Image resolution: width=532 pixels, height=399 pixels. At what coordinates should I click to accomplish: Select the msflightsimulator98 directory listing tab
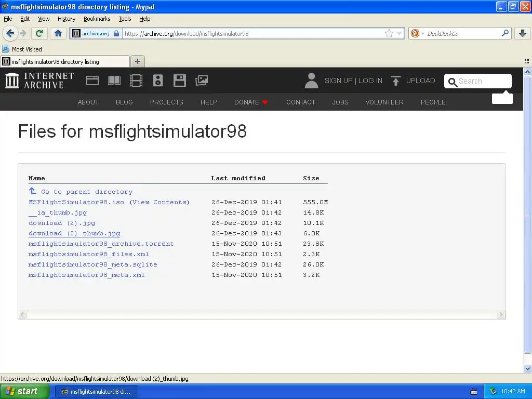click(x=65, y=61)
